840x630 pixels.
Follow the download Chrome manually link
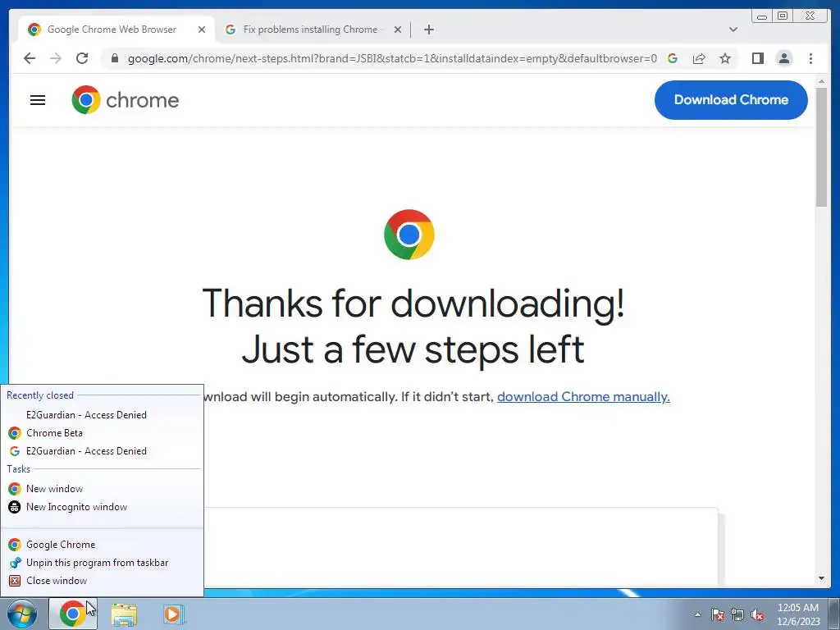point(583,397)
